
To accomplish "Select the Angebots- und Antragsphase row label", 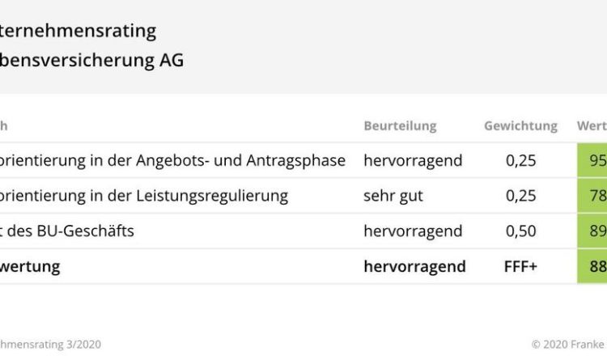I will click(x=172, y=160).
